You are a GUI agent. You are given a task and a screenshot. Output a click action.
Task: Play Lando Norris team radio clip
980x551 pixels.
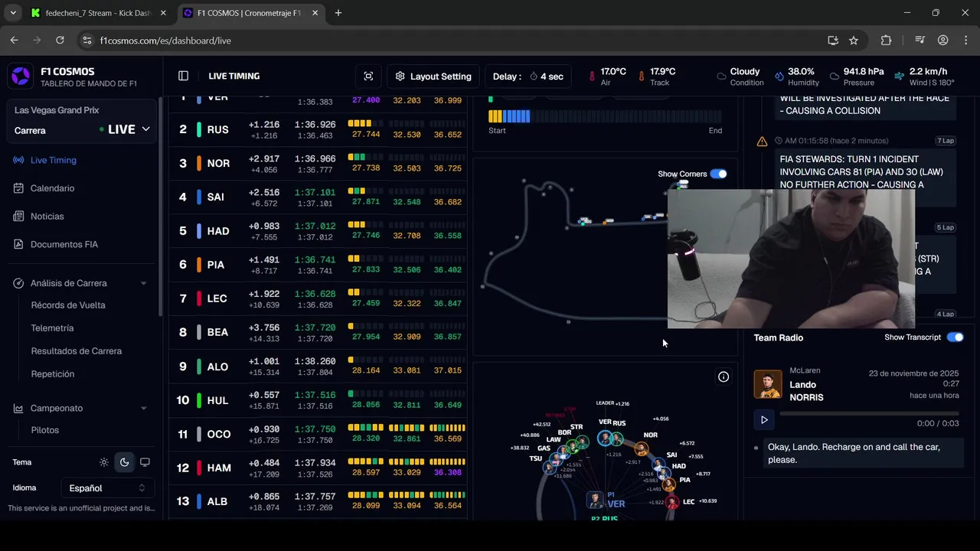click(x=764, y=419)
